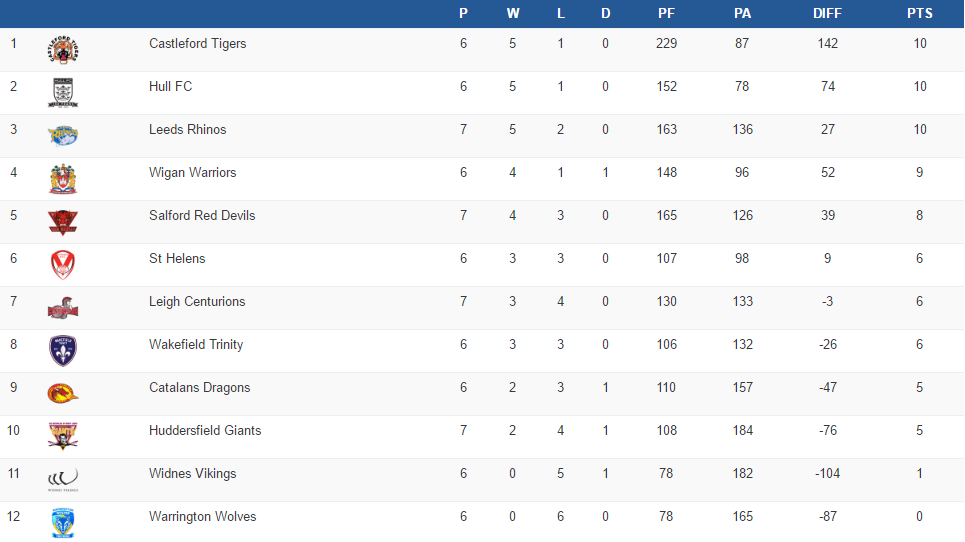The height and width of the screenshot is (542, 965).
Task: Open the Warrington Wolves crest icon
Action: coord(63,522)
